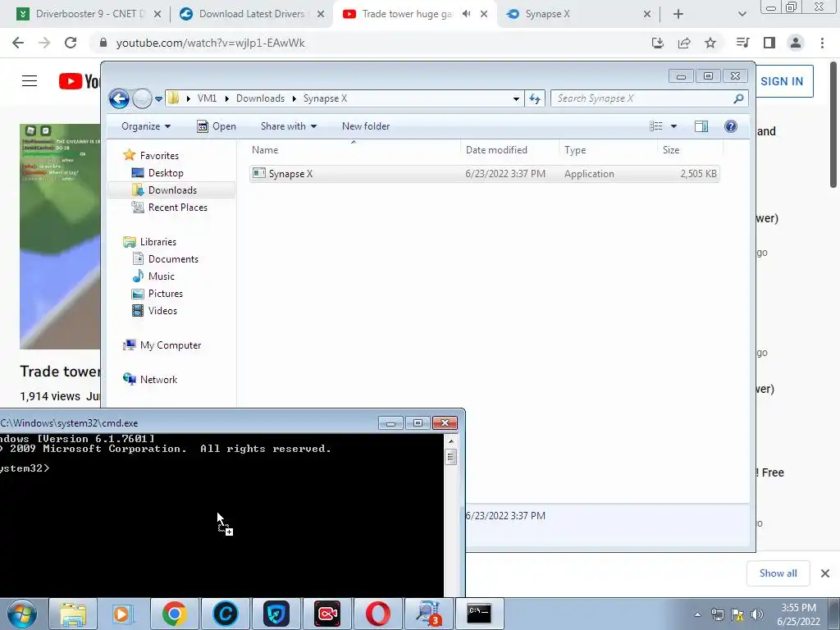Open the Organize menu
The image size is (840, 630).
click(x=146, y=126)
